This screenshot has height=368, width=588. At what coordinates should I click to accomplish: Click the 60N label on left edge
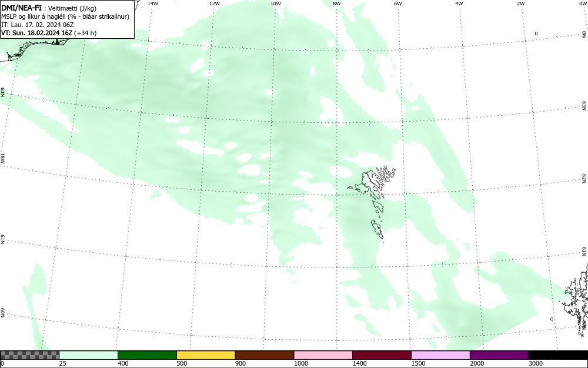click(2, 313)
